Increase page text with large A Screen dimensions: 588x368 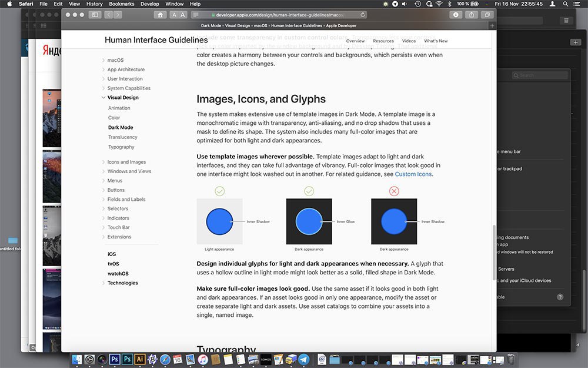tap(183, 15)
